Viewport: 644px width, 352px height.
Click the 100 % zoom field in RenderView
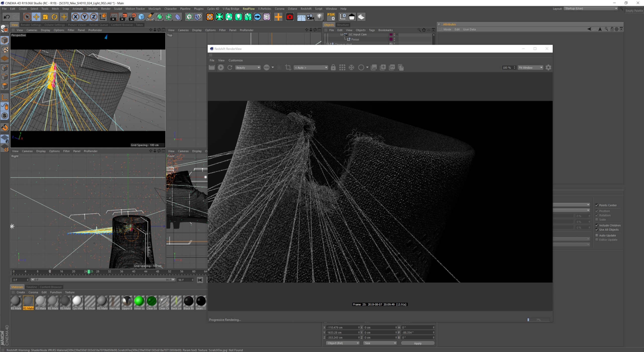pos(509,68)
